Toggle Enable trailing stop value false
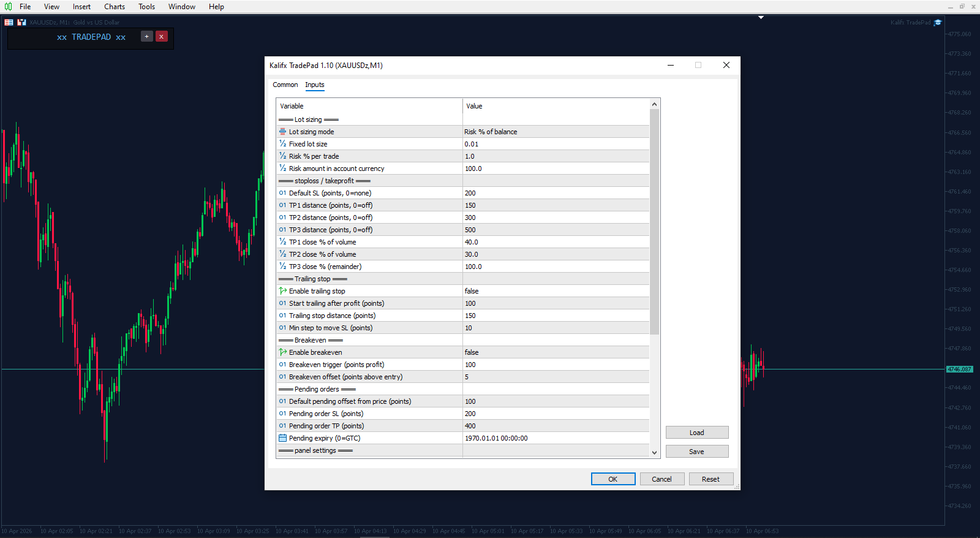The image size is (980, 538). [x=556, y=291]
